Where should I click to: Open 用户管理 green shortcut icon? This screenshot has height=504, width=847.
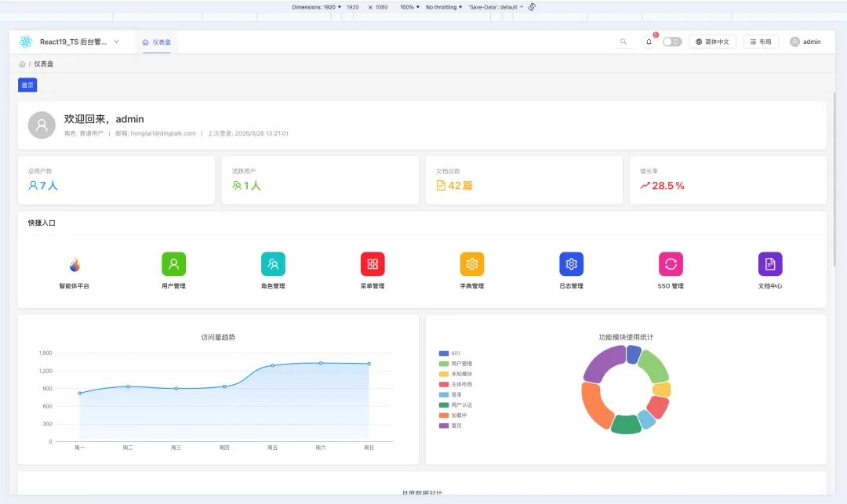click(x=174, y=264)
